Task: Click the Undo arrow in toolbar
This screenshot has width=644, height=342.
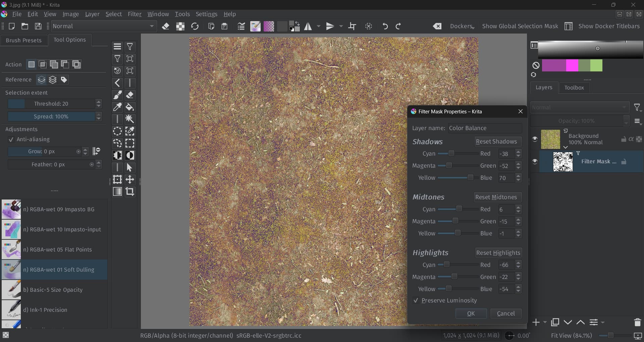Action: click(385, 26)
